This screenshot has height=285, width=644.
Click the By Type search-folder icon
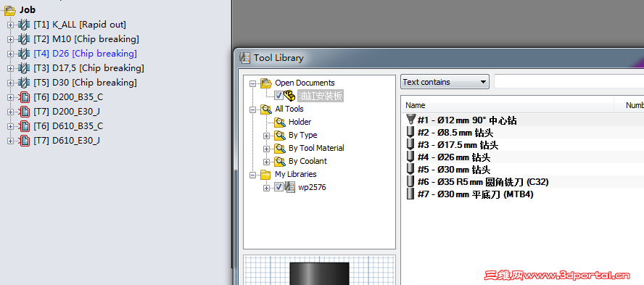pyautogui.click(x=280, y=135)
